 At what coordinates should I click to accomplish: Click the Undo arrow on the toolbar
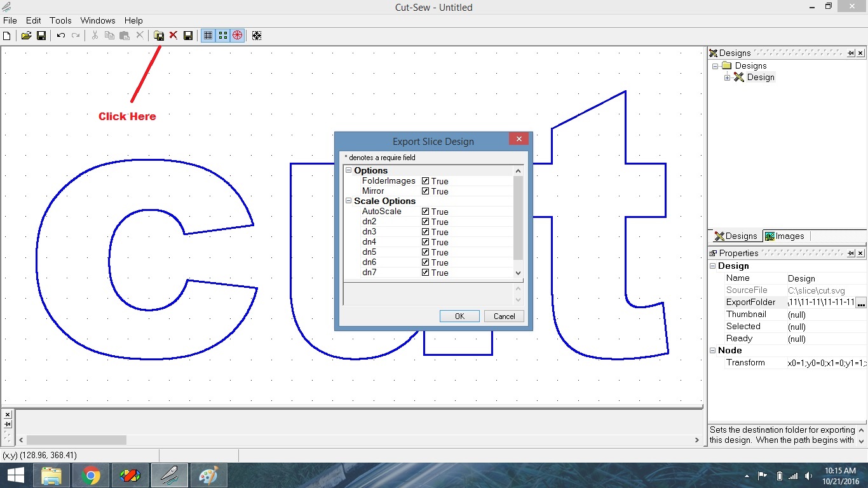59,35
